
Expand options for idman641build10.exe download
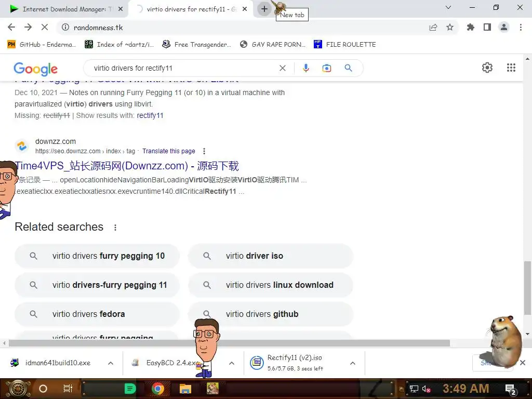coord(111,363)
